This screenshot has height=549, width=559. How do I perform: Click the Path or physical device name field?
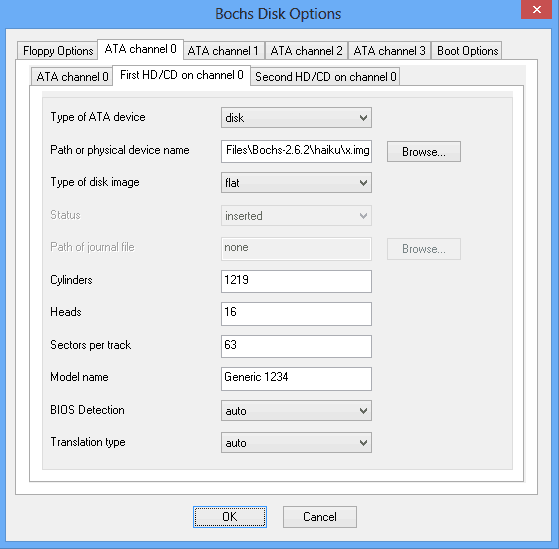[296, 151]
